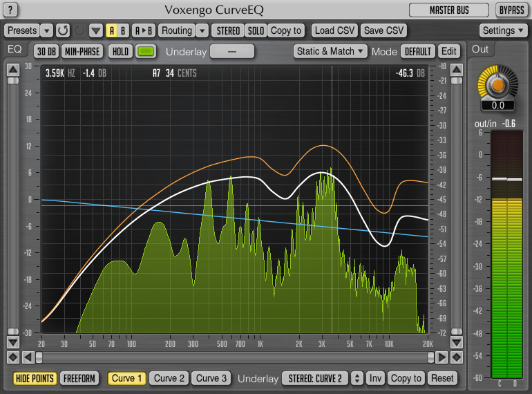Click right spectrum range down arrow
The height and width of the screenshot is (394, 532).
[x=457, y=342]
